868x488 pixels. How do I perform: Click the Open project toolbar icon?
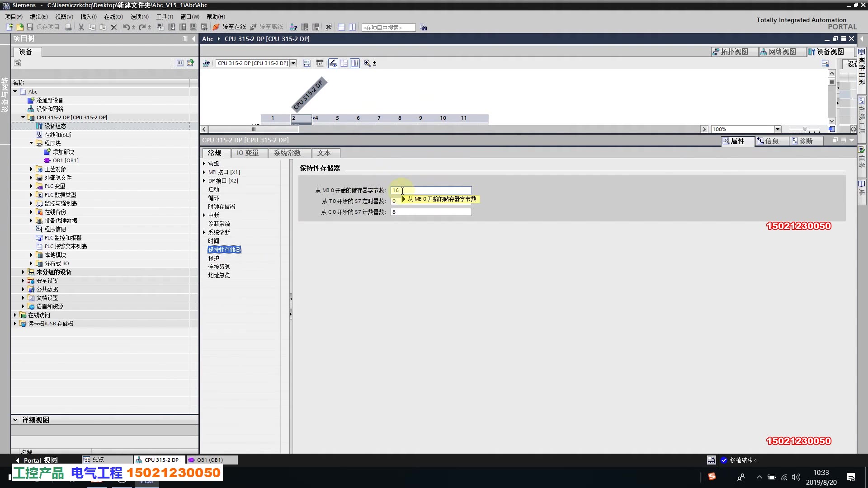click(x=20, y=27)
